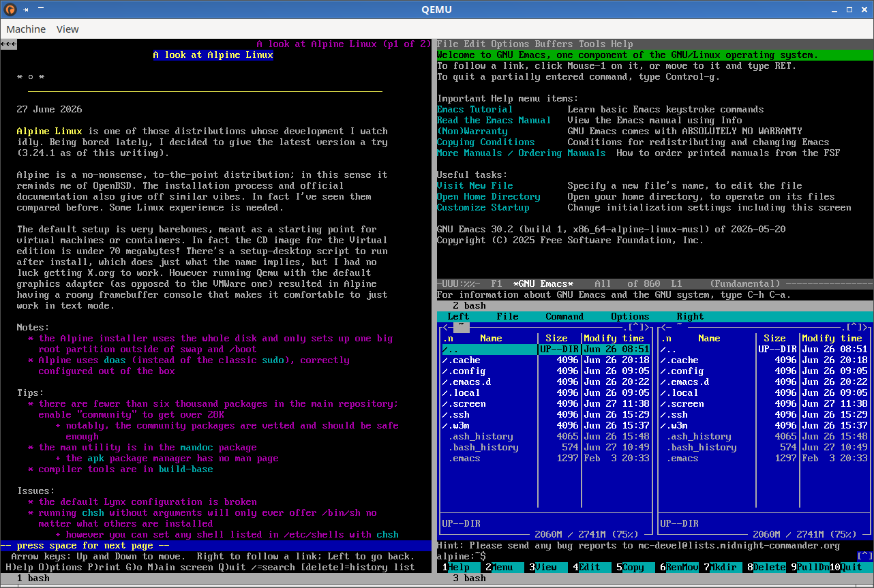Click title bar pin icon

26,10
